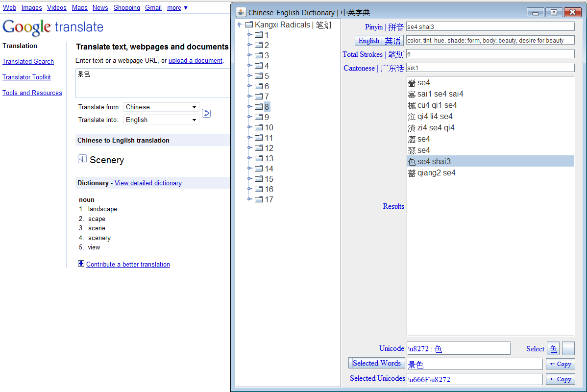Viewport: 587px width, 392px height.
Task: Click the swap languages arrow icon
Action: [x=206, y=113]
